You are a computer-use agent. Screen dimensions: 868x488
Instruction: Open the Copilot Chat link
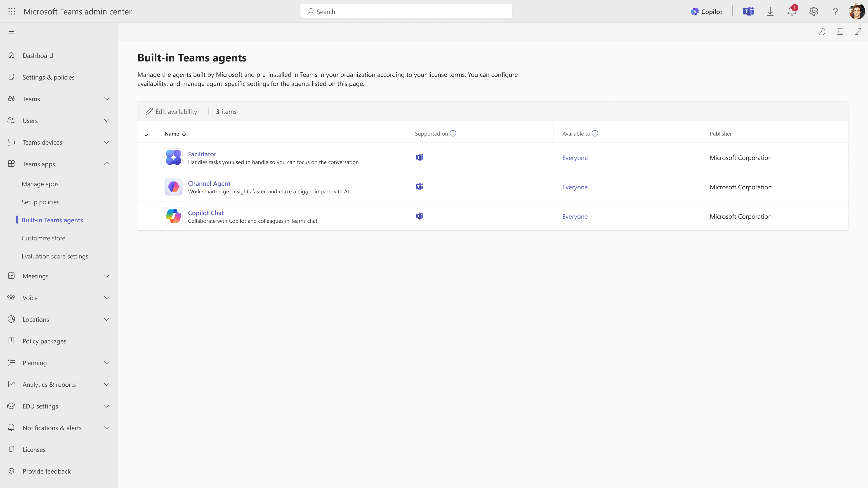(205, 213)
